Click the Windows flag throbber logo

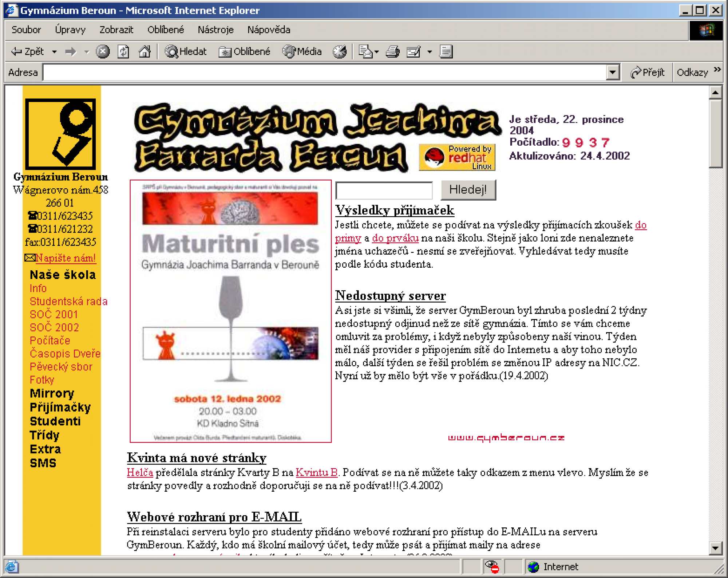(x=706, y=30)
